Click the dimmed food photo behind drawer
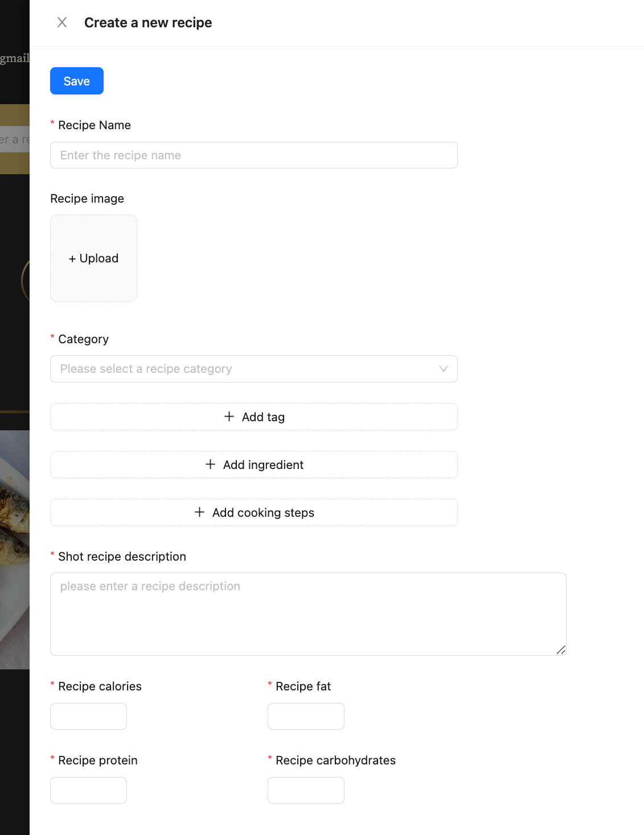 click(15, 549)
